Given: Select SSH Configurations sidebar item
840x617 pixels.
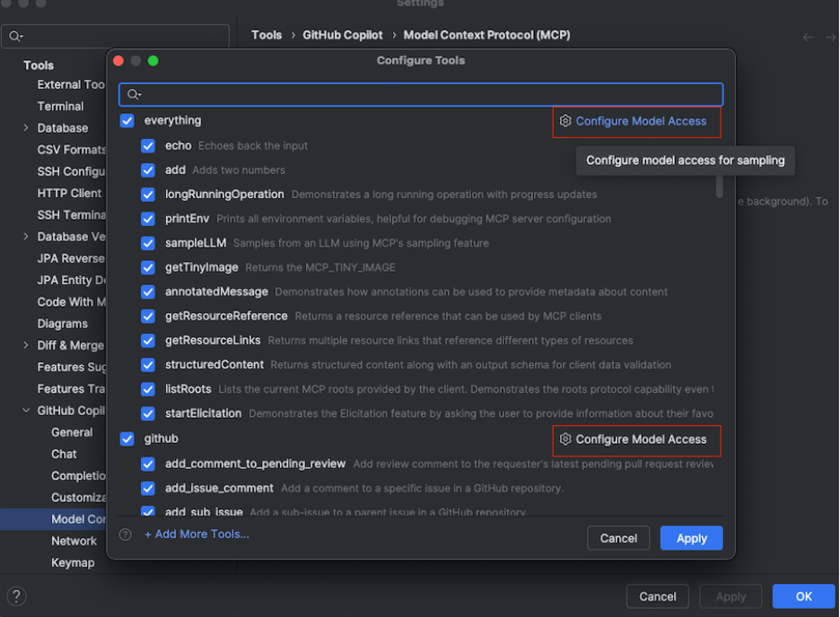Looking at the screenshot, I should pos(71,171).
